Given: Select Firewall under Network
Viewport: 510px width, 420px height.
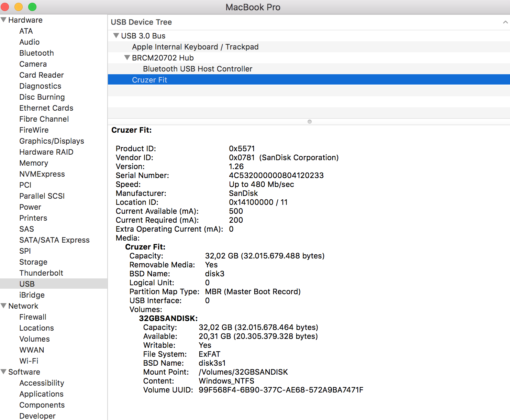Looking at the screenshot, I should (33, 317).
